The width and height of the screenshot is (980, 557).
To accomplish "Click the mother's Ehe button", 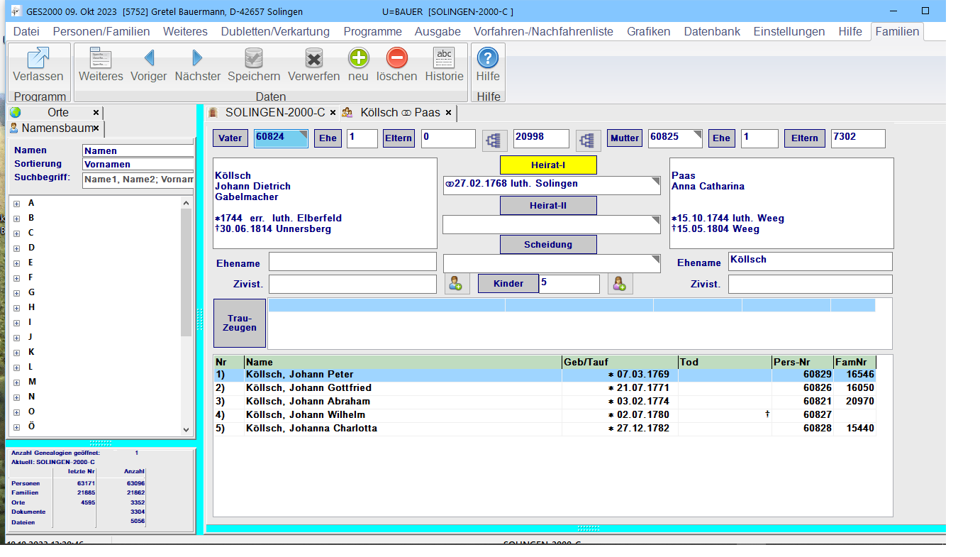I will coord(722,138).
